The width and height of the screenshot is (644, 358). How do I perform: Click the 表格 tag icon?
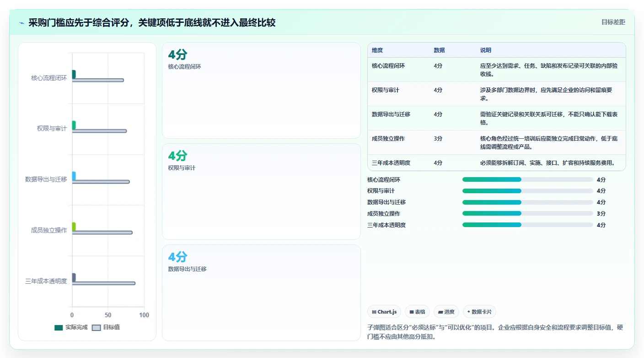[412, 312]
